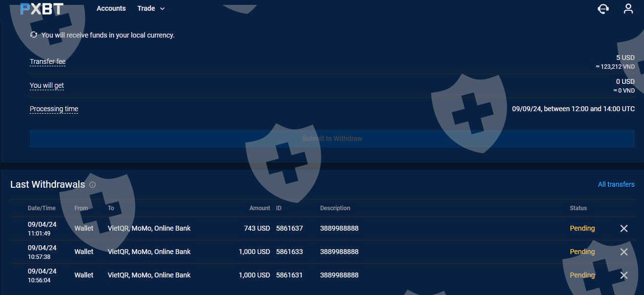This screenshot has width=644, height=295.
Task: Click the Status column header
Action: pyautogui.click(x=578, y=208)
